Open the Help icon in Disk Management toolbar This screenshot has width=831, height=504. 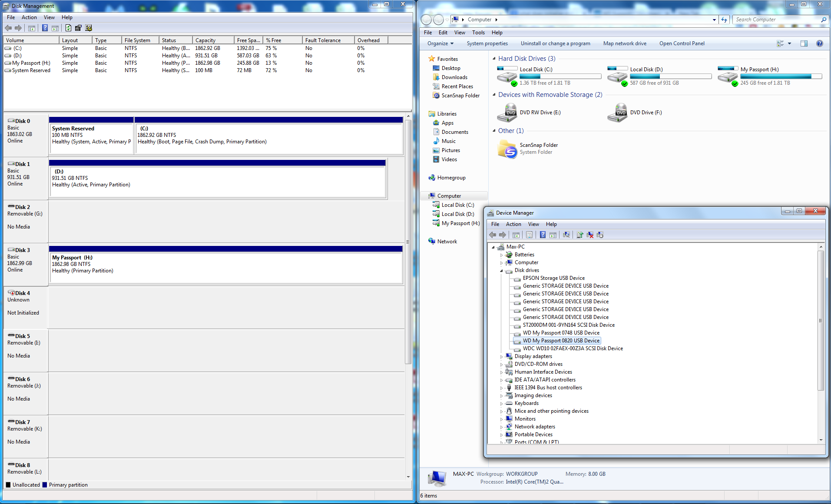[45, 28]
